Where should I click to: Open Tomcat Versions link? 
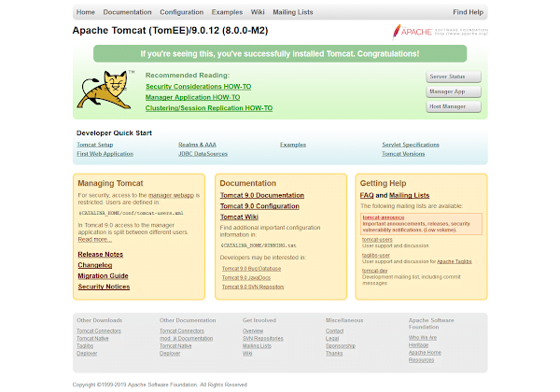403,154
